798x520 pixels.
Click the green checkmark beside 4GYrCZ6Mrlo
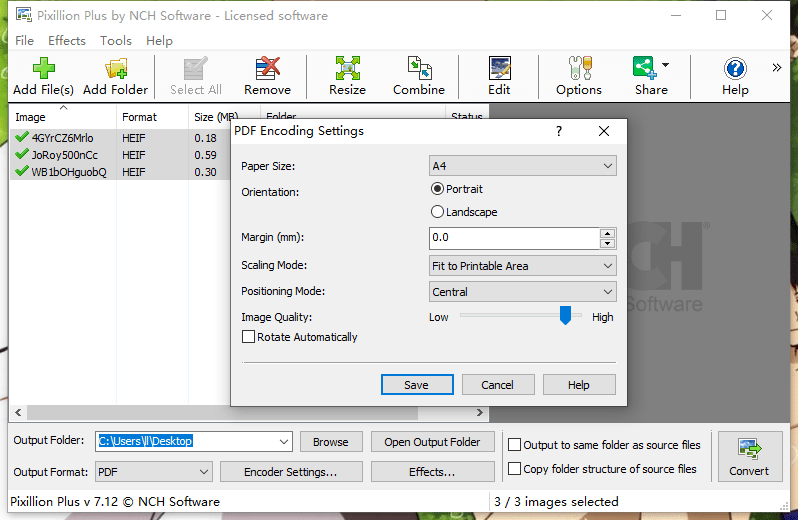tap(22, 137)
